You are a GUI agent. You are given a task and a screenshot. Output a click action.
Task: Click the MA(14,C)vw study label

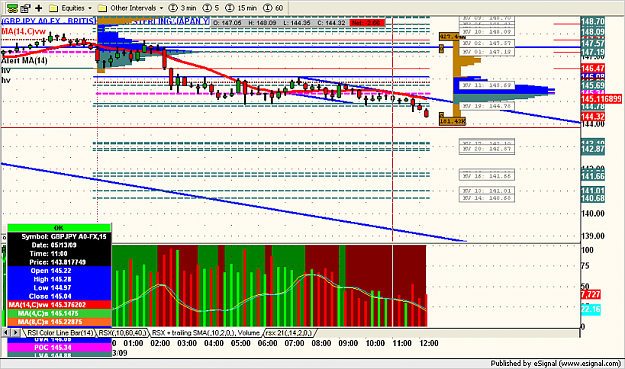coord(24,31)
